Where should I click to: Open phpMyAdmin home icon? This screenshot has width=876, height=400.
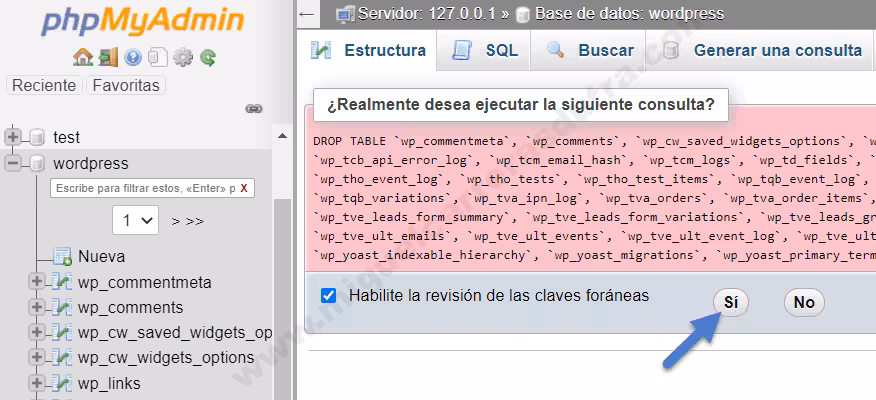[83, 57]
